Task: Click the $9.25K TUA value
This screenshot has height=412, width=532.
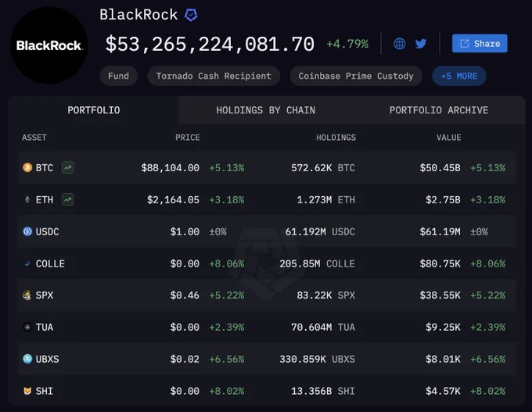Action: (443, 328)
